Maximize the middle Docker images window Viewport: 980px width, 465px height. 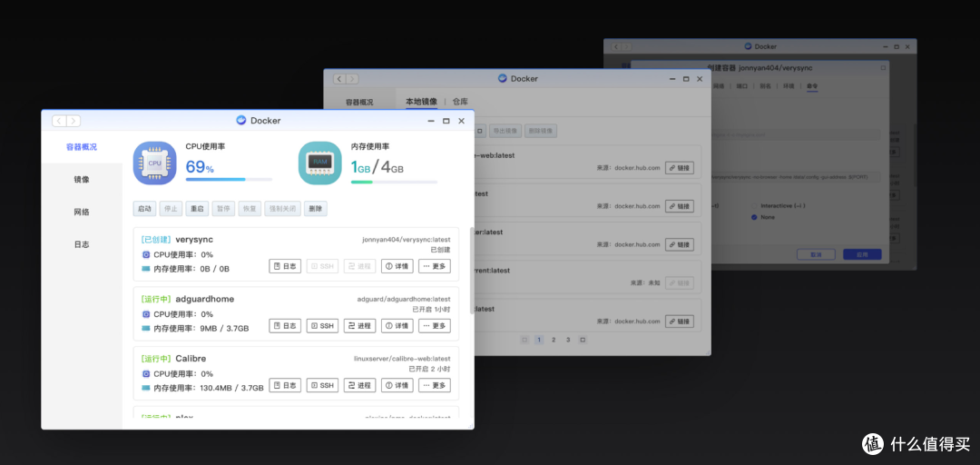coord(686,79)
